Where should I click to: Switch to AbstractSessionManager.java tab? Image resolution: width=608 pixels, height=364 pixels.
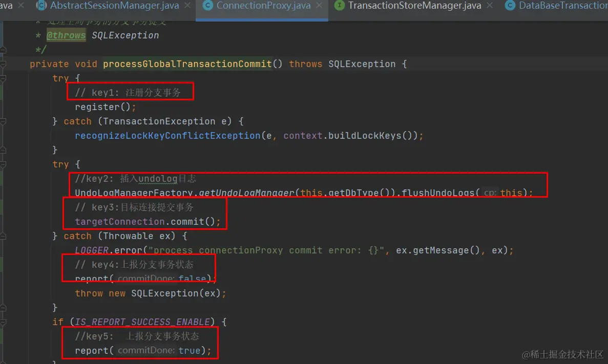tap(114, 6)
